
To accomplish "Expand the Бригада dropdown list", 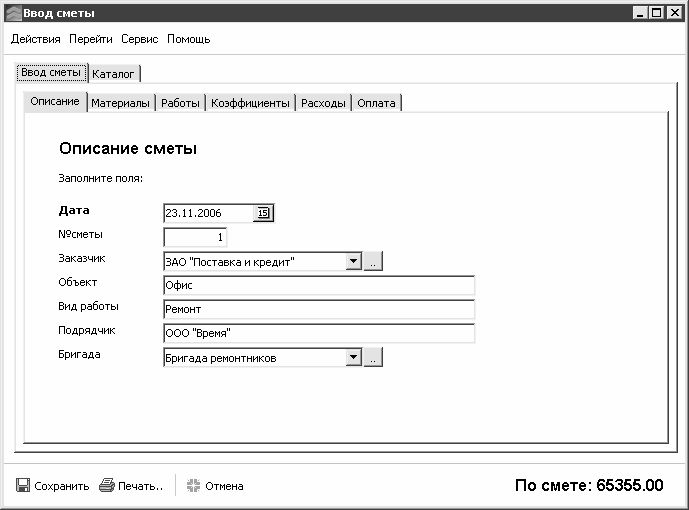I will 352,358.
